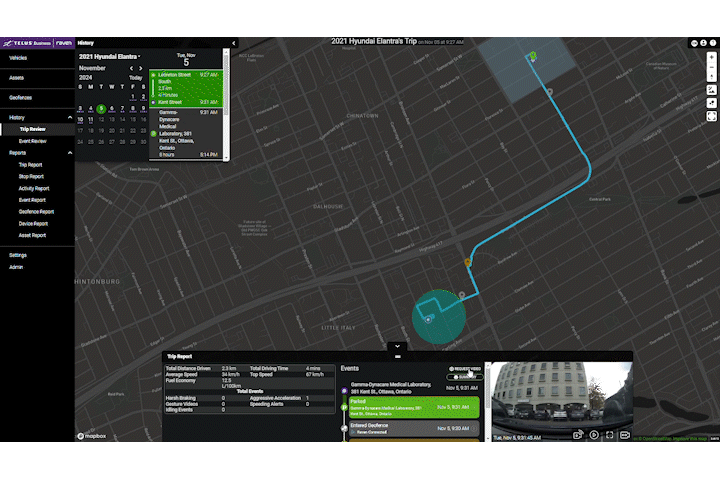Open help question mark icon
Screen dimensions: 720x480
713,43
